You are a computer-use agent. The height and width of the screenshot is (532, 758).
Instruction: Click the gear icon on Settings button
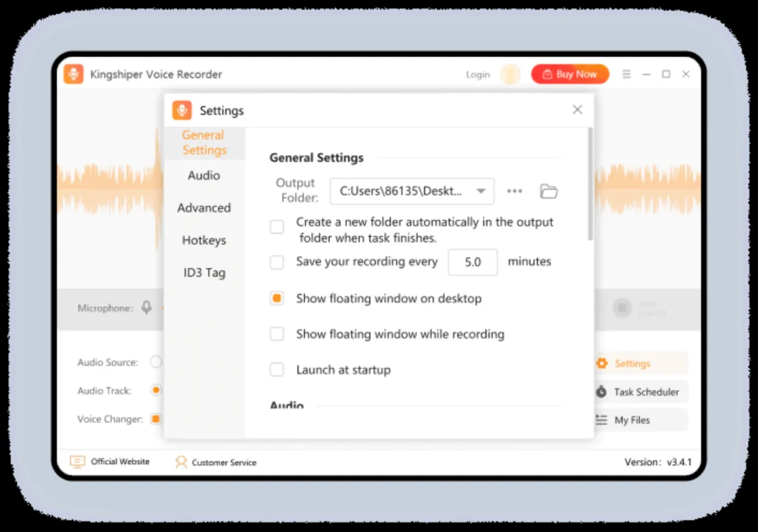pyautogui.click(x=602, y=364)
